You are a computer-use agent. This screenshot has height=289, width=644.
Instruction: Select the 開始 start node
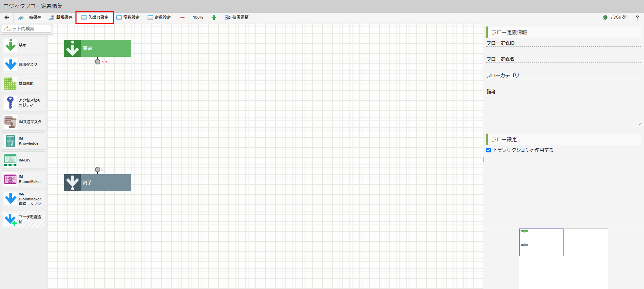[x=98, y=48]
